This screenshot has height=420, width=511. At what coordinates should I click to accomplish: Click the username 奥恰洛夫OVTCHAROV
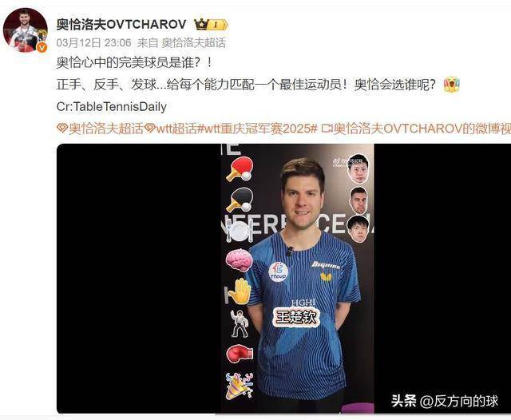pyautogui.click(x=121, y=24)
